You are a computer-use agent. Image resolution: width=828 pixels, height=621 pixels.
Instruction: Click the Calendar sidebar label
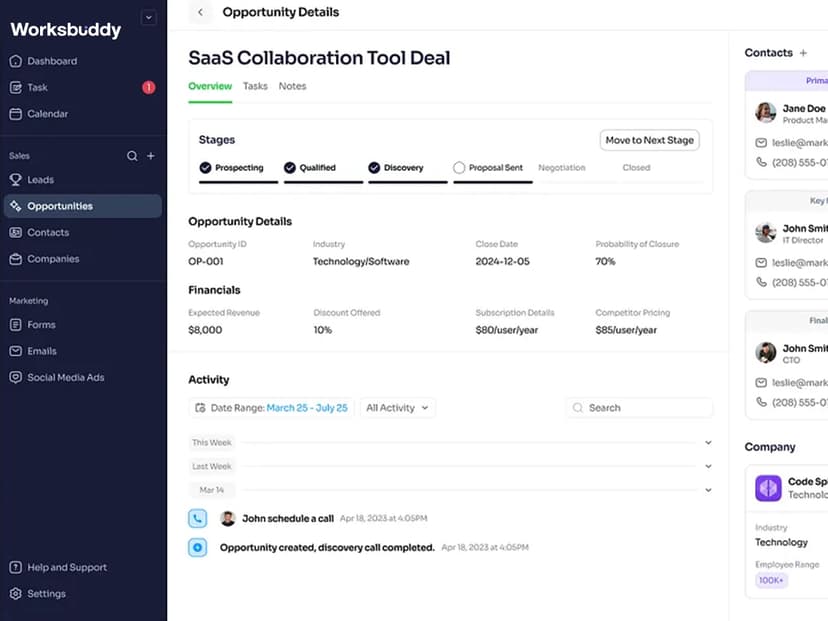coord(48,114)
